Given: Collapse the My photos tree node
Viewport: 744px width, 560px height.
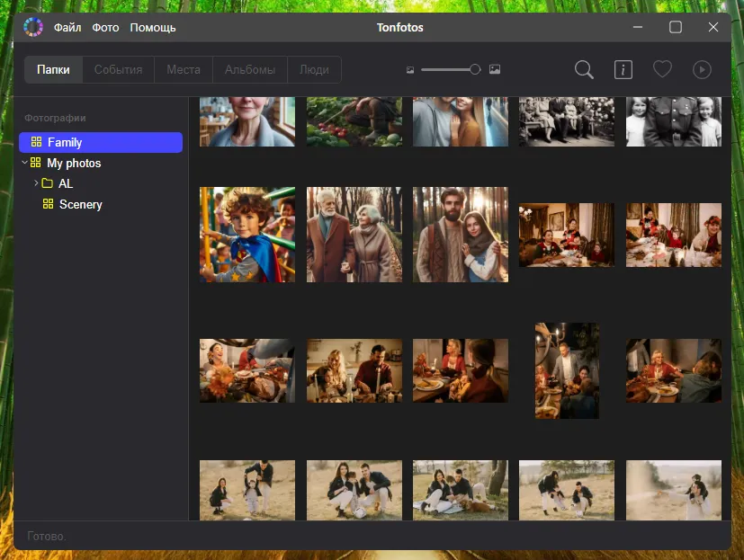Looking at the screenshot, I should pyautogui.click(x=25, y=163).
